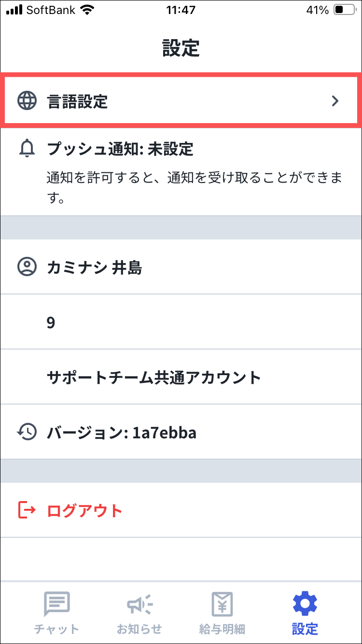
Task: Tap the yen payslip icon
Action: tap(222, 604)
